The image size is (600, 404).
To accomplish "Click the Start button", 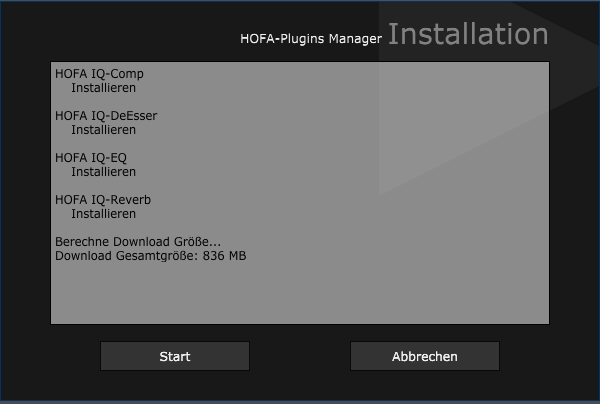I will [175, 356].
